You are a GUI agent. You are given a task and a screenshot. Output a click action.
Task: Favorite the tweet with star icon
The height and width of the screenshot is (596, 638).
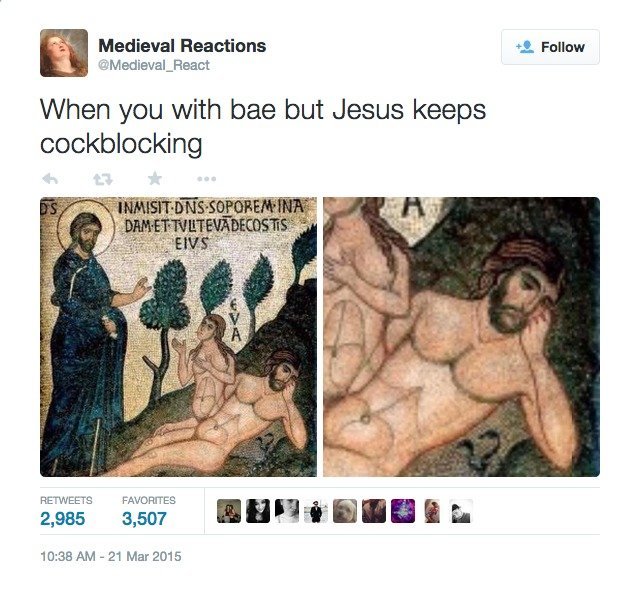(x=155, y=178)
